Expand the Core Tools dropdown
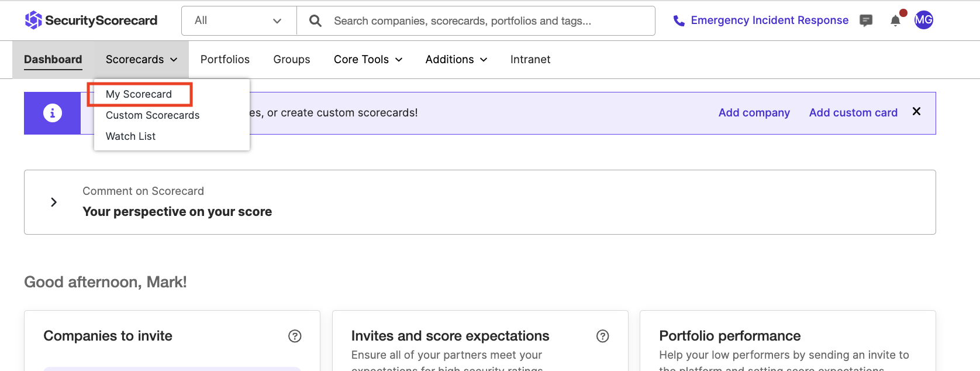 (368, 60)
